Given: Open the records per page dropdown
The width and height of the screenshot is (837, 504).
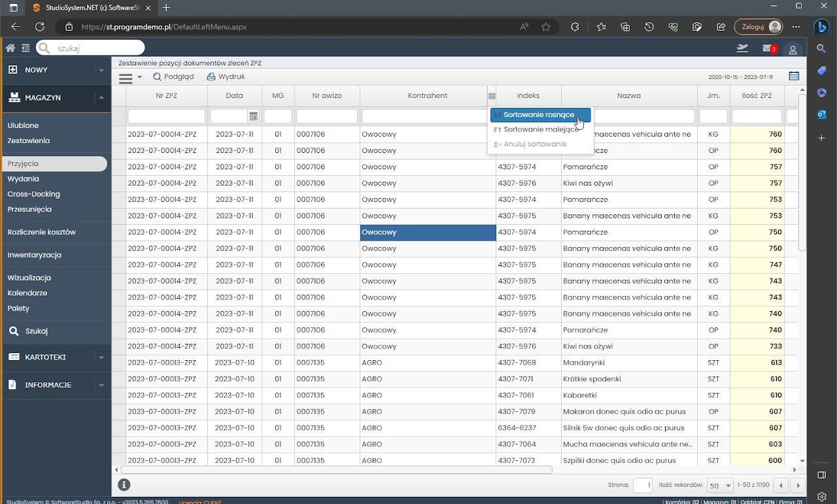Looking at the screenshot, I should point(720,486).
